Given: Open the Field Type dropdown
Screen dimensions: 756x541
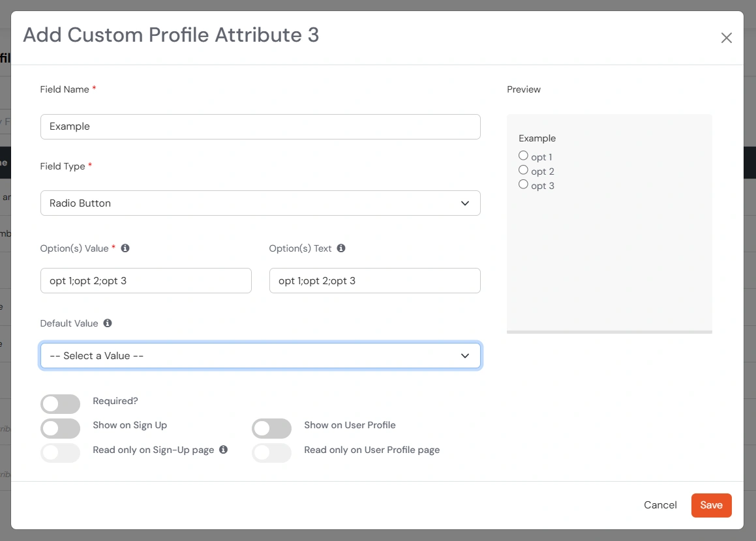Looking at the screenshot, I should tap(260, 203).
